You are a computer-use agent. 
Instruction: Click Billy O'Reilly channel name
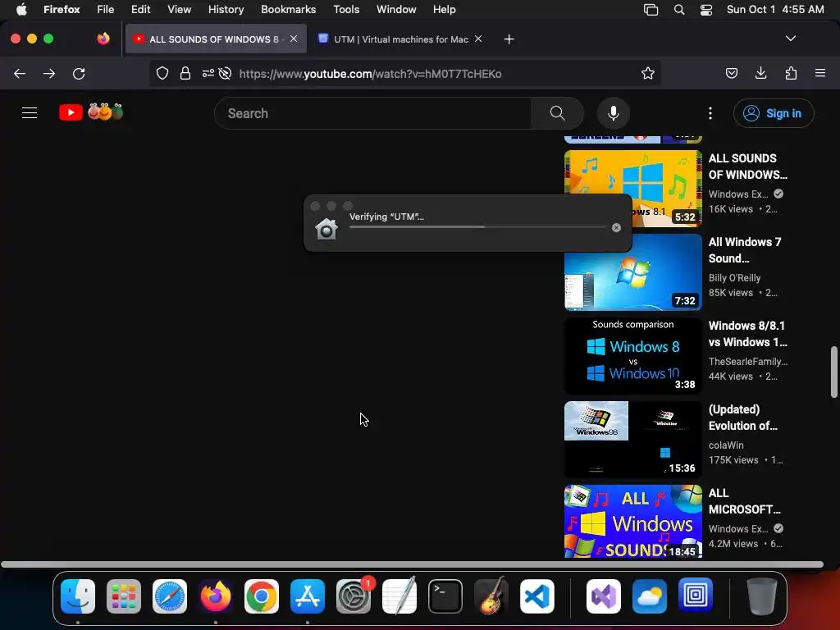pyautogui.click(x=734, y=277)
